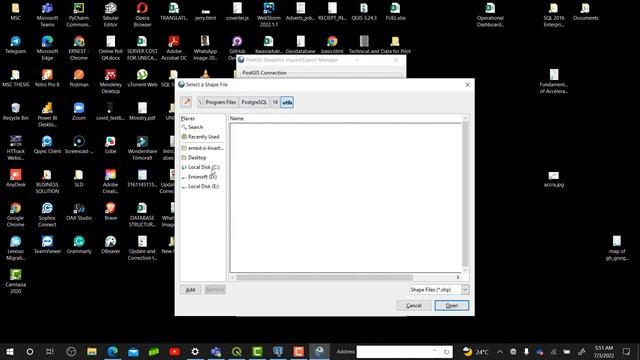
Task: Click the Add bookmark button
Action: [x=190, y=290]
